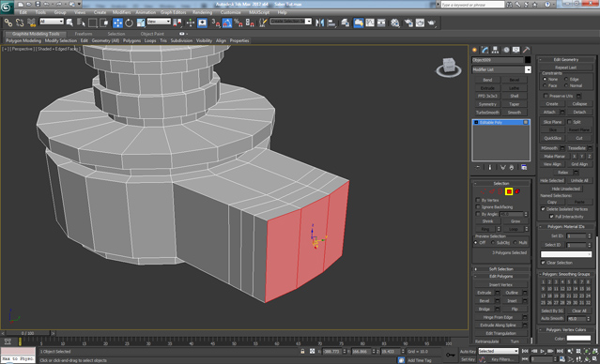The height and width of the screenshot is (364, 600).
Task: Open the selection filter All dropdown
Action: (x=52, y=22)
